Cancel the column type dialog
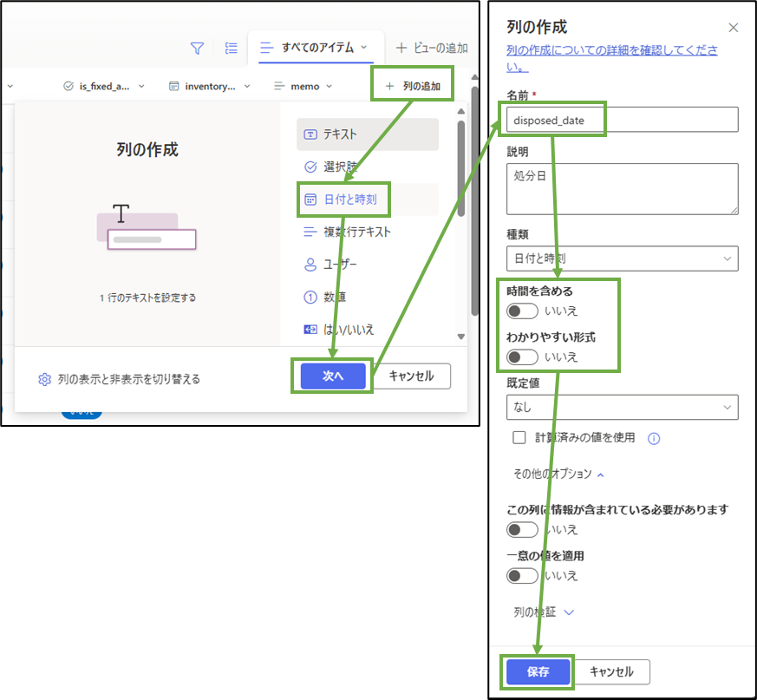This screenshot has height=700, width=757. (412, 376)
